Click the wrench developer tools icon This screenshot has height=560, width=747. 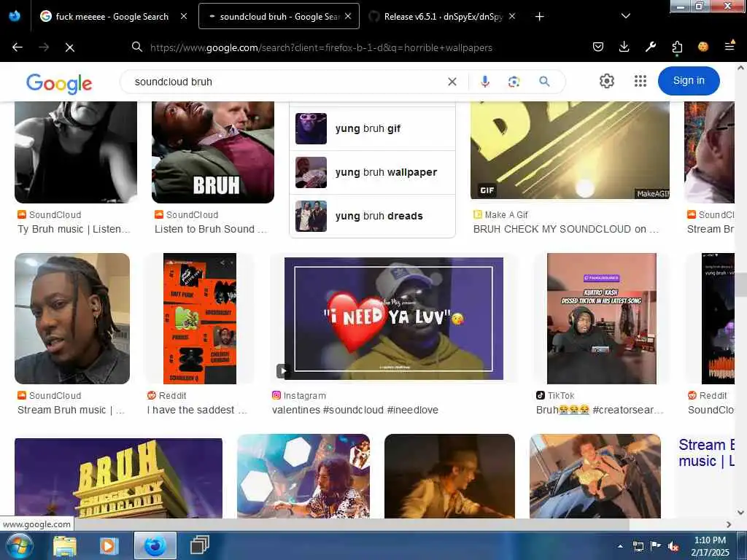point(650,47)
